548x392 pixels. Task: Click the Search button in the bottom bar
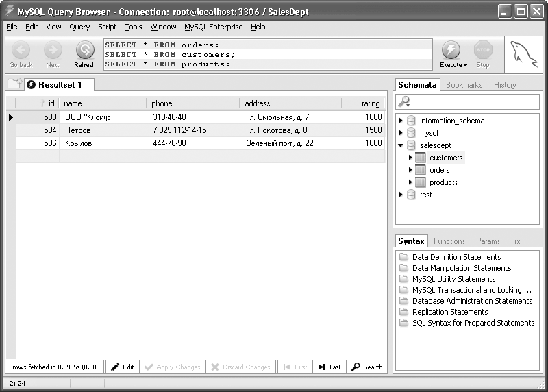(x=366, y=367)
